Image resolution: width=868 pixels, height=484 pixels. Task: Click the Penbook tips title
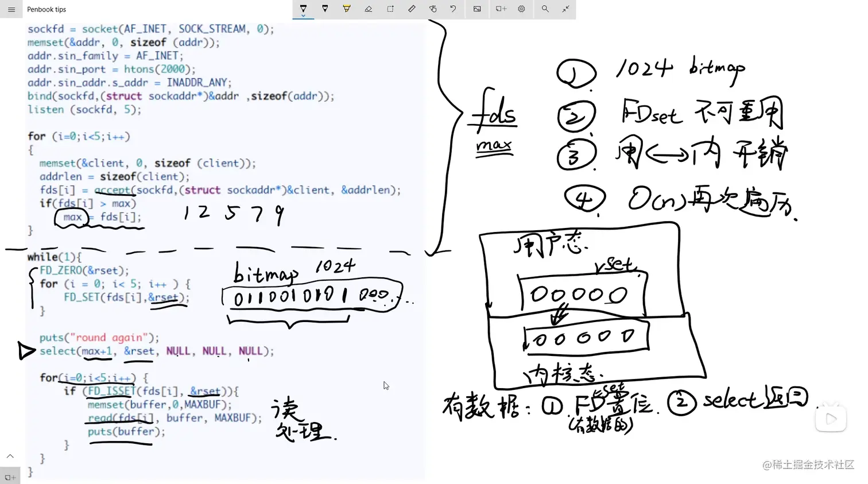(46, 9)
